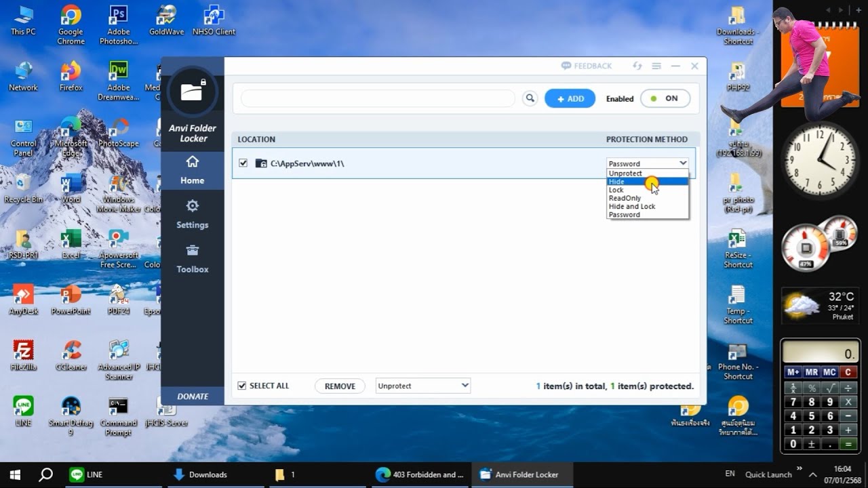Viewport: 868px width, 488px height.
Task: Select the CCleaner desktop icon
Action: coord(71,356)
